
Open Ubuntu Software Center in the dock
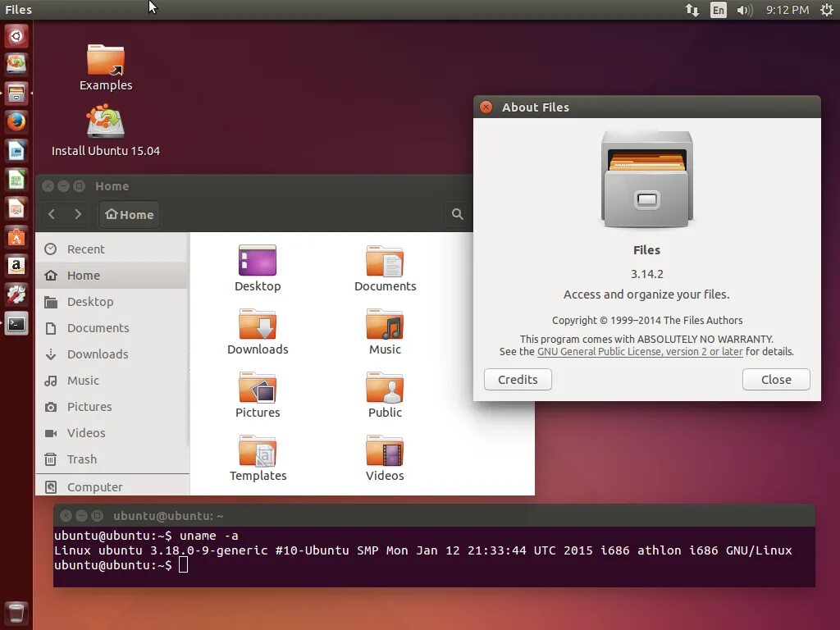16,237
